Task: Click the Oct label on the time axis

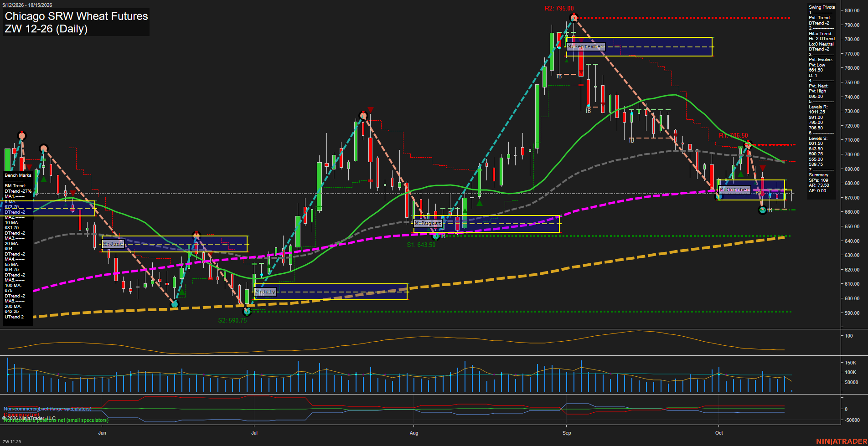Action: pos(719,433)
